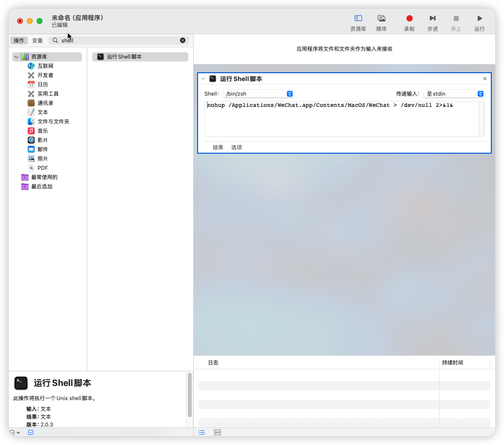Open the 传递输入 input-passing dropdown
This screenshot has width=504, height=445.
click(454, 93)
